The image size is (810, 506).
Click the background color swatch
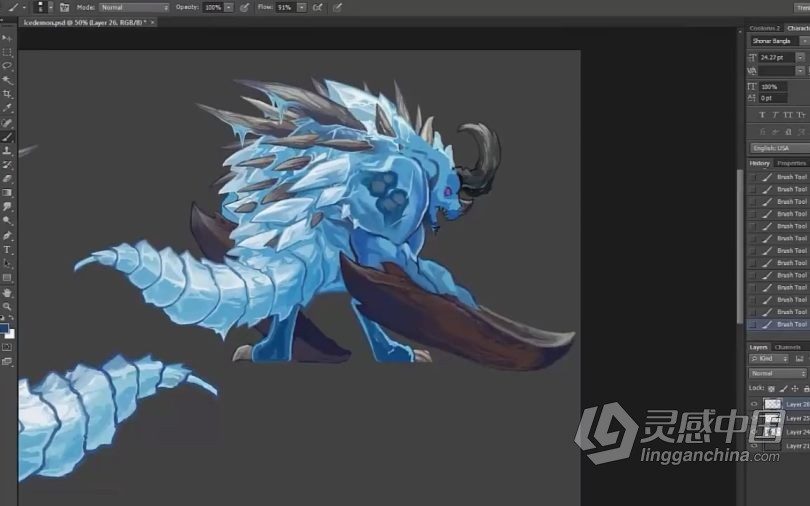point(11,334)
